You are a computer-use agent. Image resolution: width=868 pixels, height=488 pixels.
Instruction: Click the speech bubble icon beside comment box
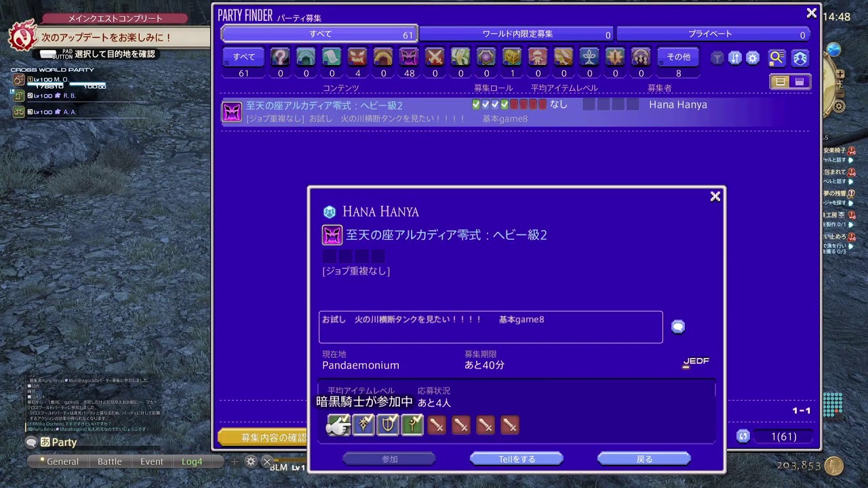tap(678, 327)
